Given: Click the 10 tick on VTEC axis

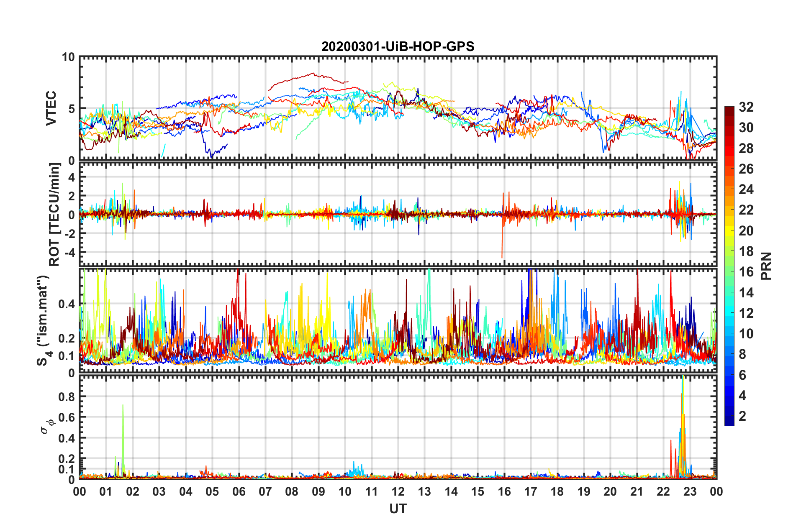Looking at the screenshot, I should (68, 57).
